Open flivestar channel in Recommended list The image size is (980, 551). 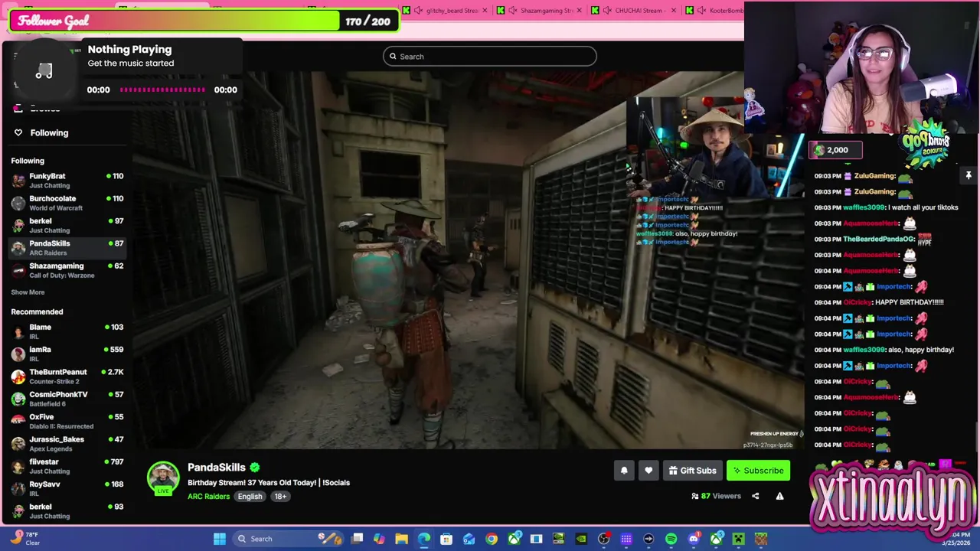[67, 466]
